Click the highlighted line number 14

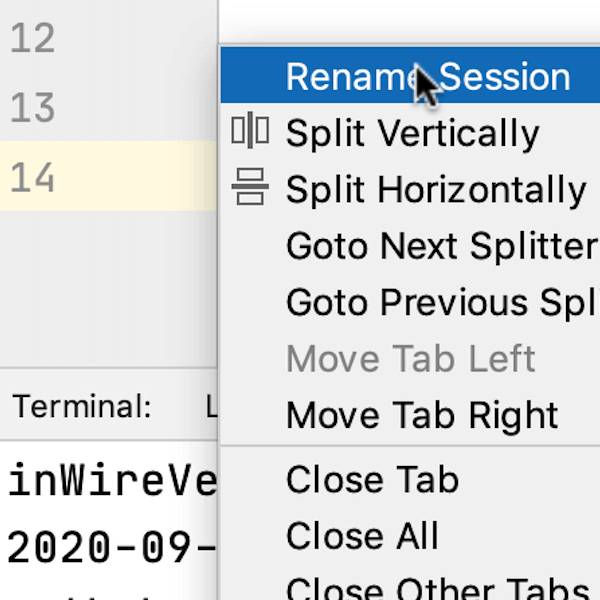pos(32,178)
